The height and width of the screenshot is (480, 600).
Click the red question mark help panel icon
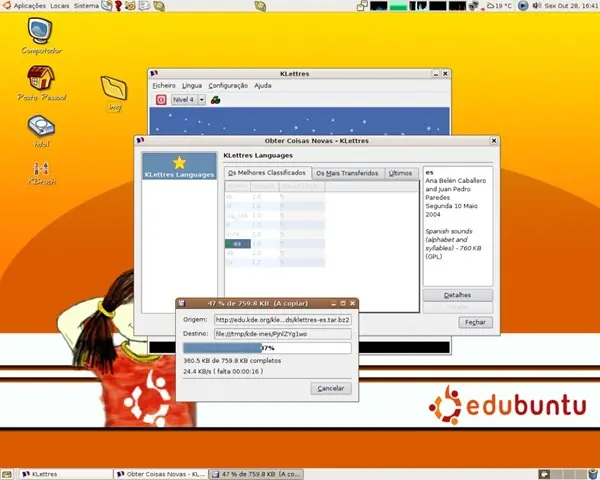click(118, 6)
